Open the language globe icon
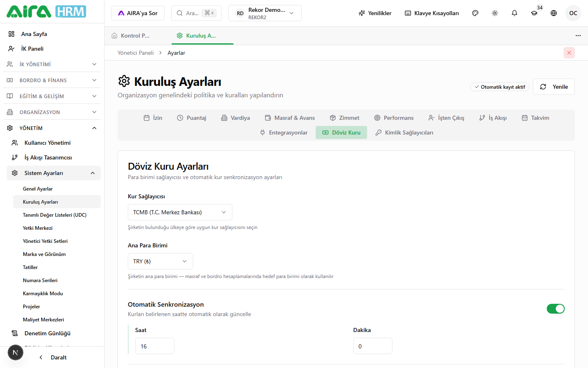Screen dimensions: 588x368 point(554,13)
